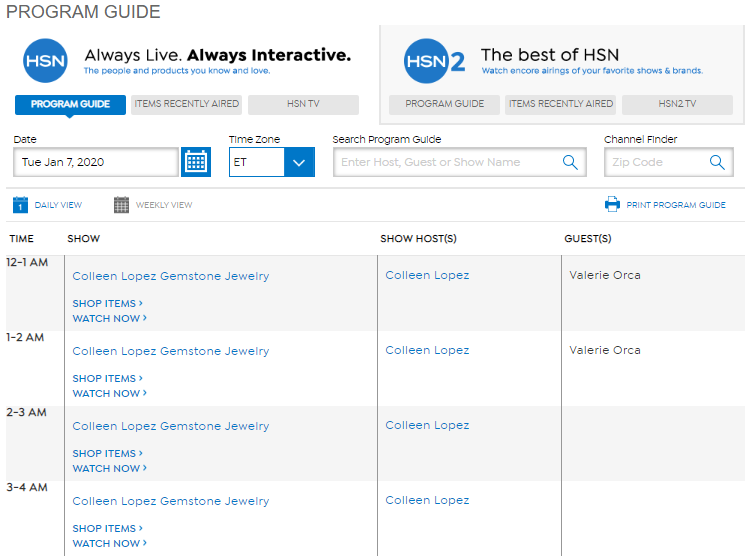The width and height of the screenshot is (752, 556).
Task: Open the HSN Program Guide tab
Action: (70, 105)
